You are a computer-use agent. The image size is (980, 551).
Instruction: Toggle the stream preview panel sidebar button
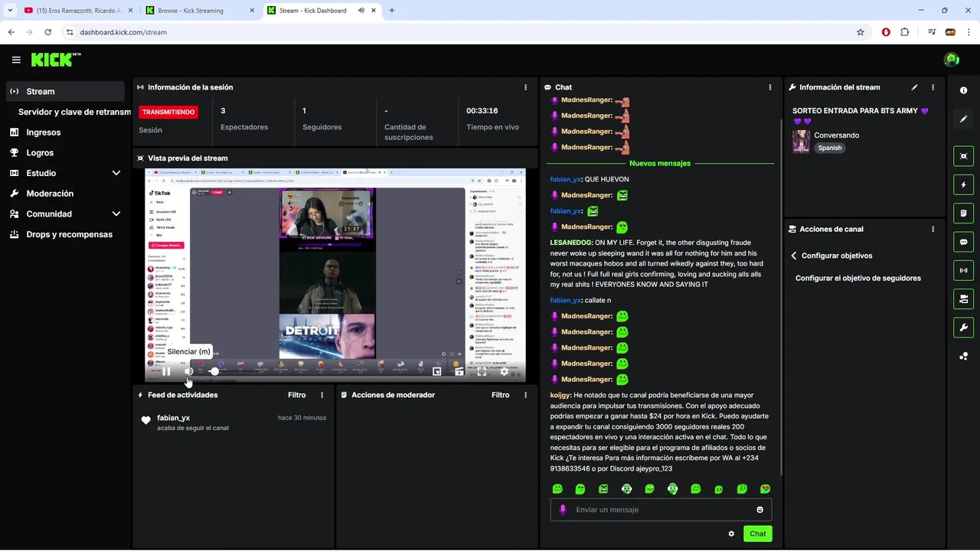pyautogui.click(x=963, y=156)
